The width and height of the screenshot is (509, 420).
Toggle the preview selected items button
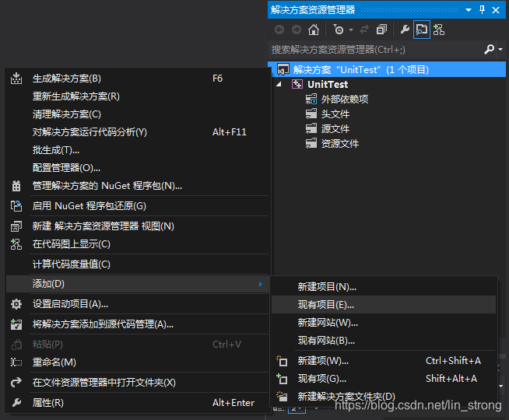tap(422, 30)
